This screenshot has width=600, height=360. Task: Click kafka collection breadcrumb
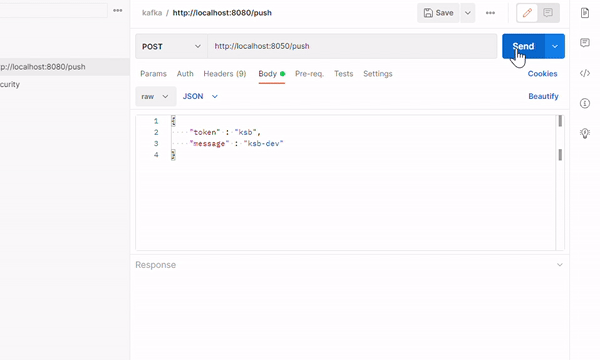coord(152,13)
